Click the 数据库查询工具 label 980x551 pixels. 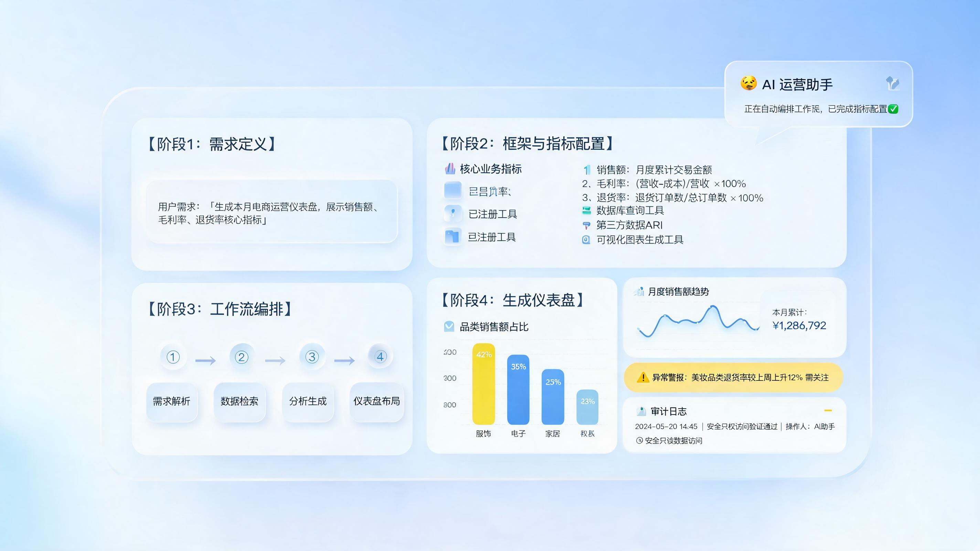(630, 210)
